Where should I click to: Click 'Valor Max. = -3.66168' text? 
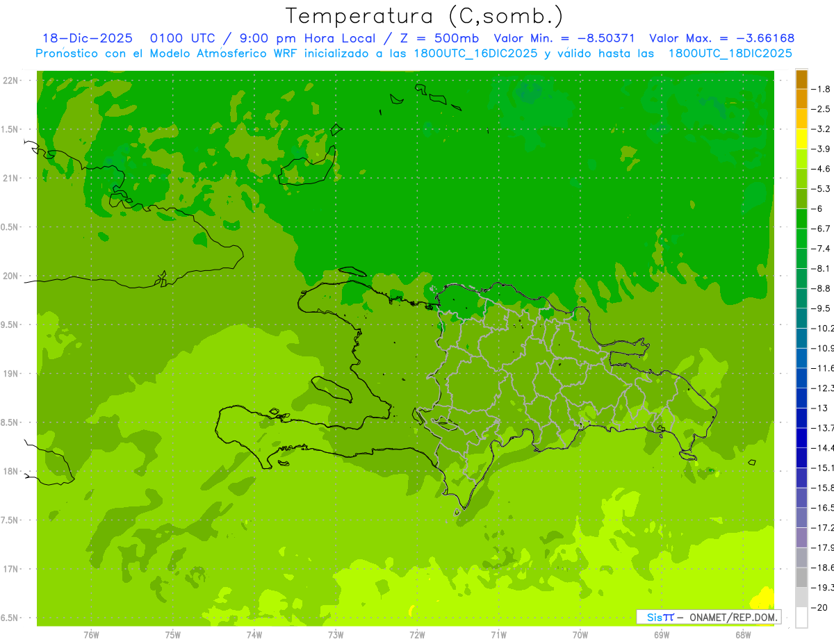(x=721, y=38)
